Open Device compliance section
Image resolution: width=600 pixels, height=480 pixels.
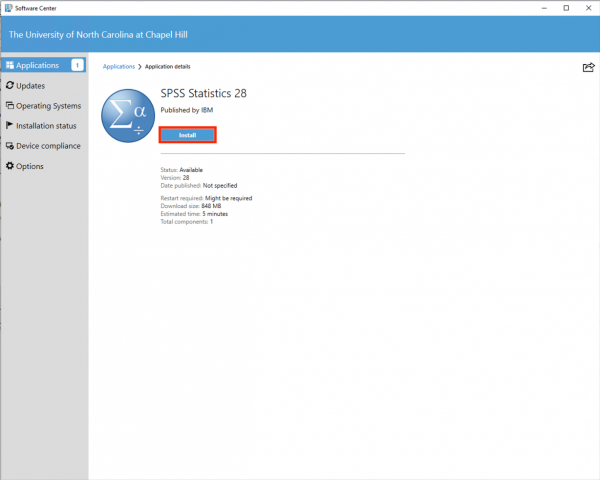(x=44, y=146)
